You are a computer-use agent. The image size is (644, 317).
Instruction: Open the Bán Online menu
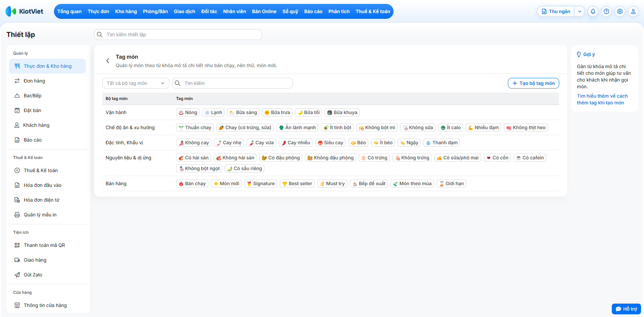point(264,11)
